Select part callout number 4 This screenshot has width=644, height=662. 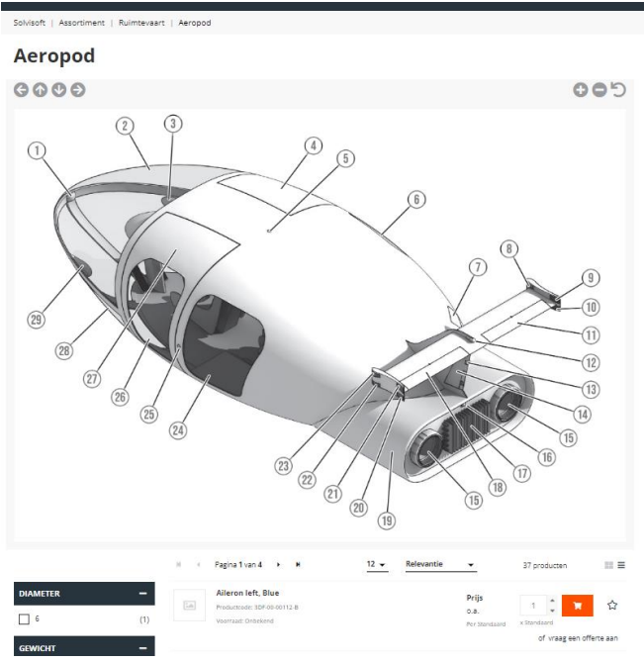pos(314,145)
